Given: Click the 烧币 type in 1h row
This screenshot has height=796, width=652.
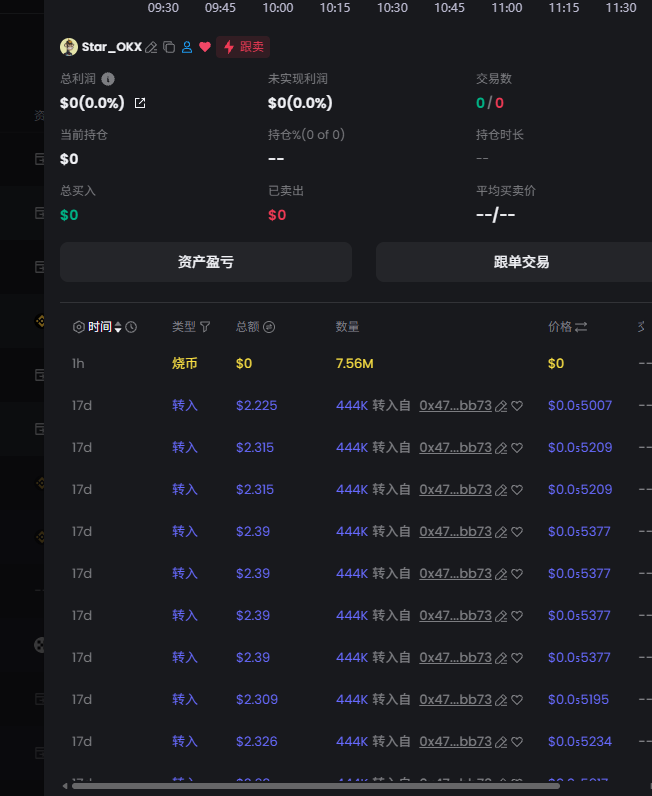Looking at the screenshot, I should (184, 363).
